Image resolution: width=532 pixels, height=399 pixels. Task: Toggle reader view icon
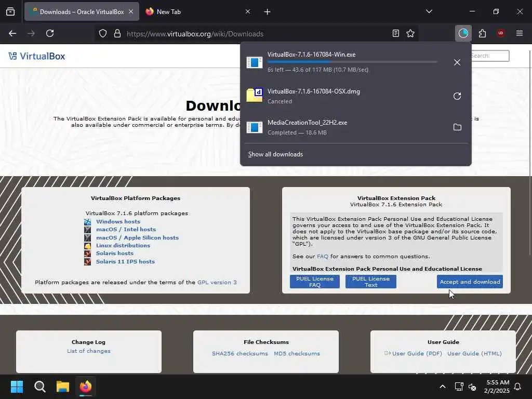coord(395,33)
